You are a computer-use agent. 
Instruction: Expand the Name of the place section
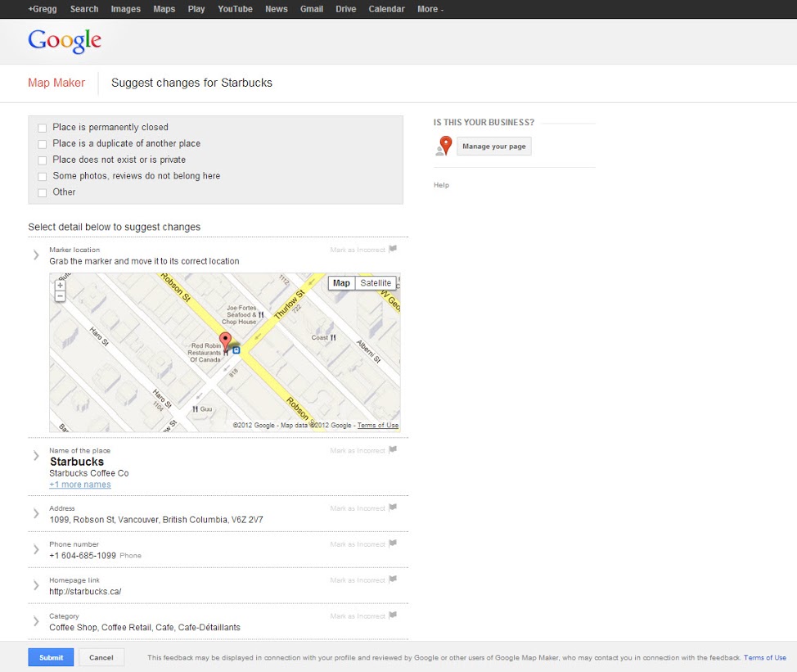click(x=36, y=455)
